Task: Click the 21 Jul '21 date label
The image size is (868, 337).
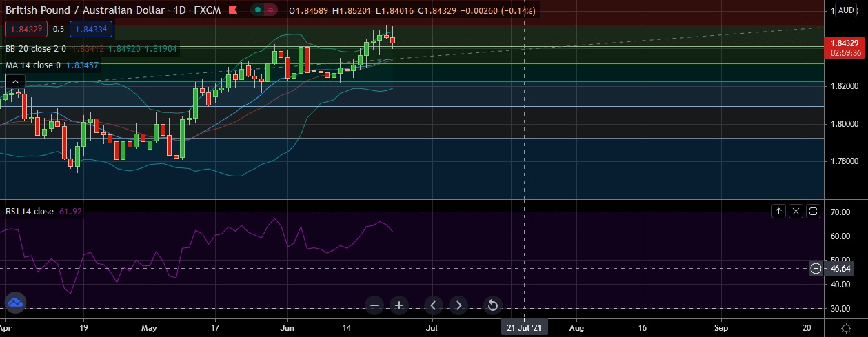Action: click(525, 328)
